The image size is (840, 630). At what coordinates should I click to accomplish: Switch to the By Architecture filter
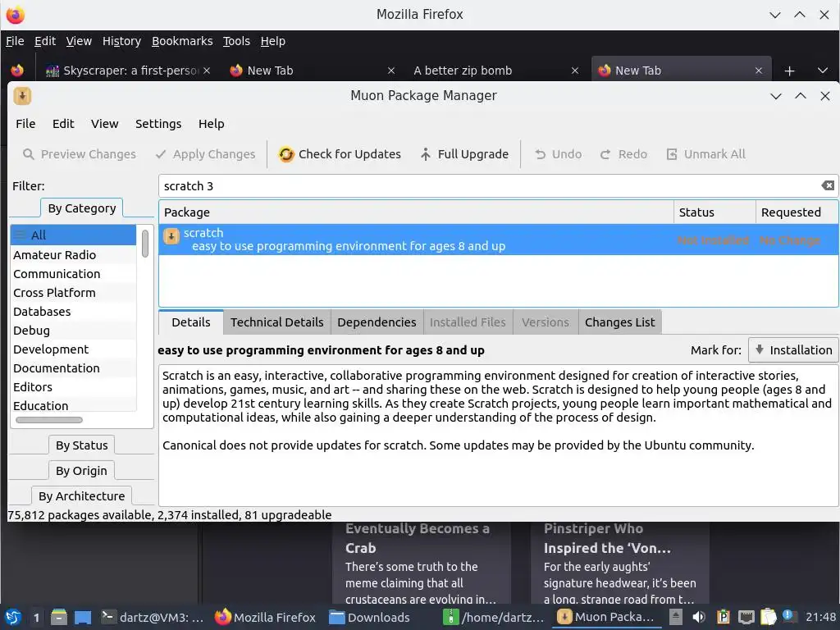(x=81, y=496)
